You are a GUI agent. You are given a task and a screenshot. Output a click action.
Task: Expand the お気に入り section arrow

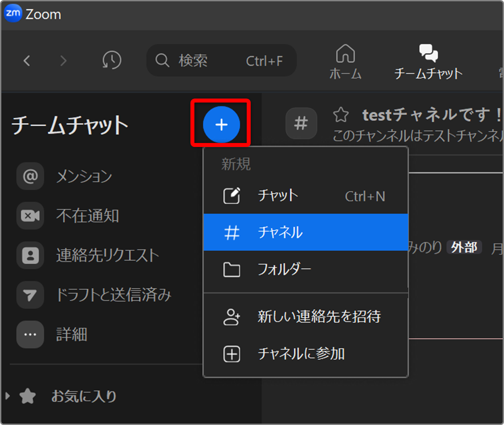8,396
